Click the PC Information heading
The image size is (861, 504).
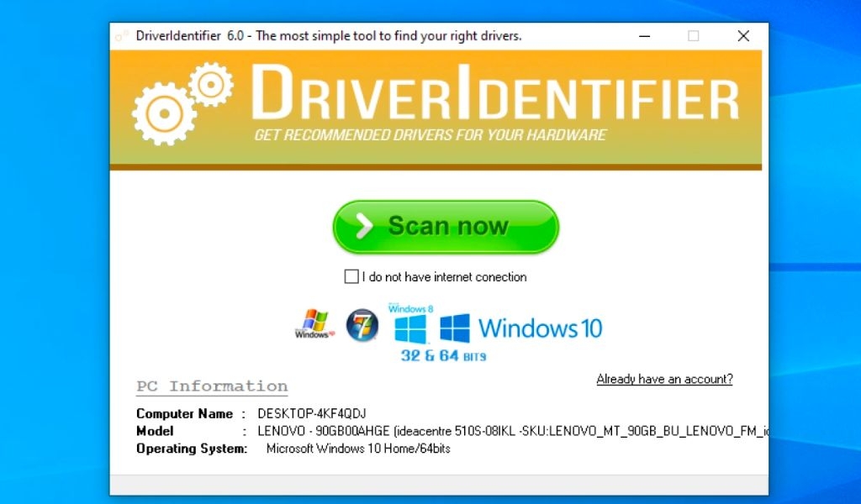[x=212, y=386]
